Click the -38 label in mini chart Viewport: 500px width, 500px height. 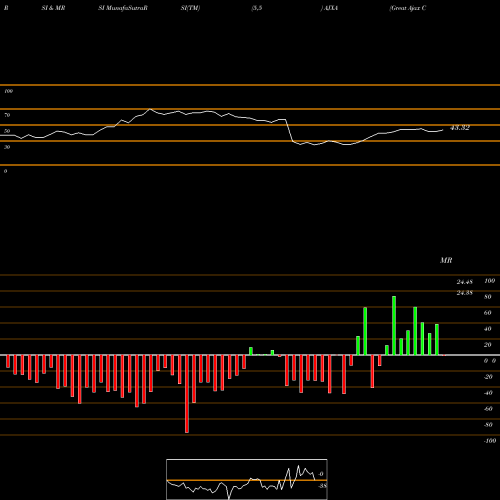[x=322, y=486]
